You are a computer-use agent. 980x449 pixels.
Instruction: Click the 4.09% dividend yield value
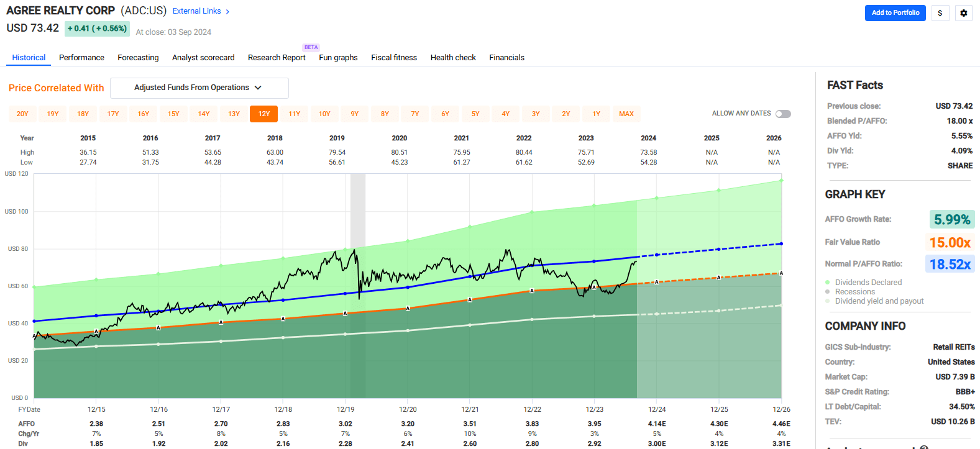coord(961,151)
